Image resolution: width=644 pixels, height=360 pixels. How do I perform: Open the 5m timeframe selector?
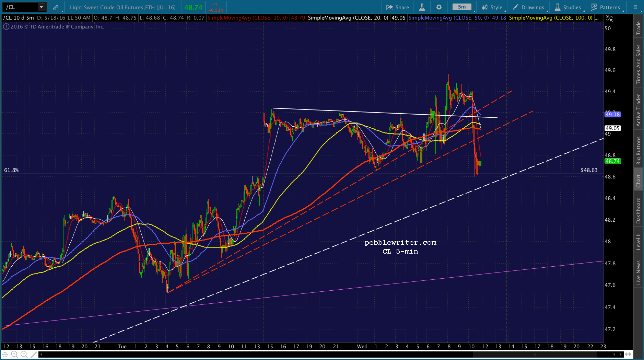tap(462, 7)
